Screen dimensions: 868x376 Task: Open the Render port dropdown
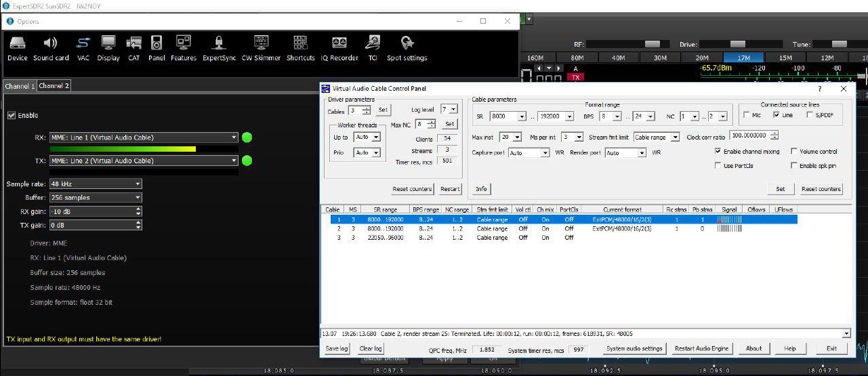(626, 153)
